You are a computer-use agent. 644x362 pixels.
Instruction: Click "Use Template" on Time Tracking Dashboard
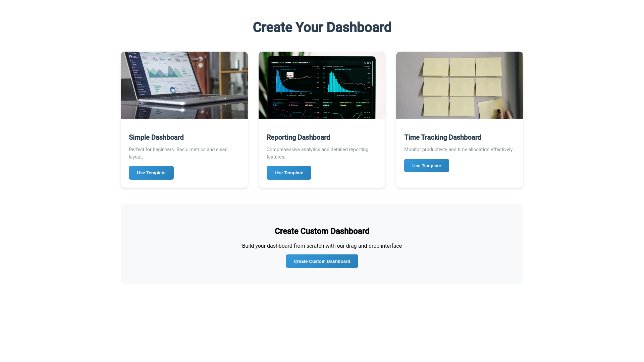426,165
